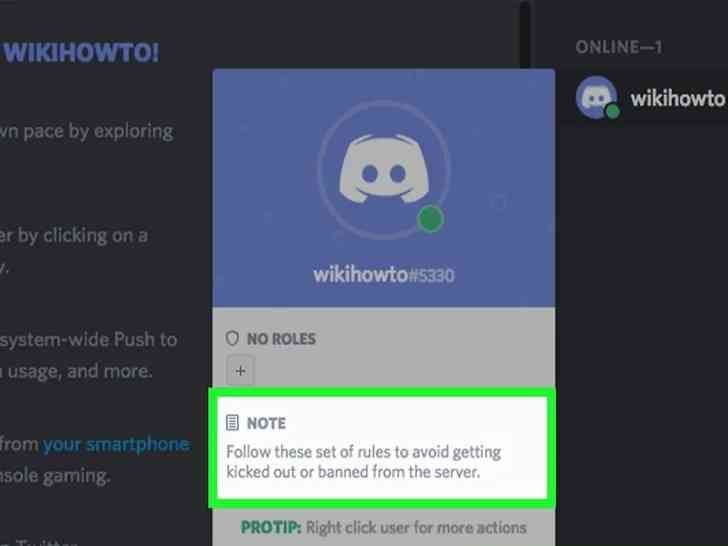Click the NO ROLES label
The image size is (728, 546).
pos(281,339)
